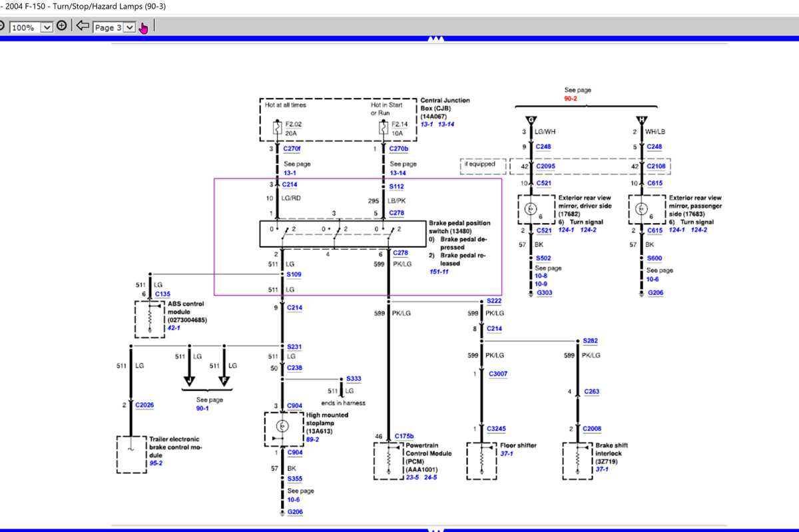The height and width of the screenshot is (532, 799).
Task: Follow page link 151-11 for brake switch
Action: [439, 272]
